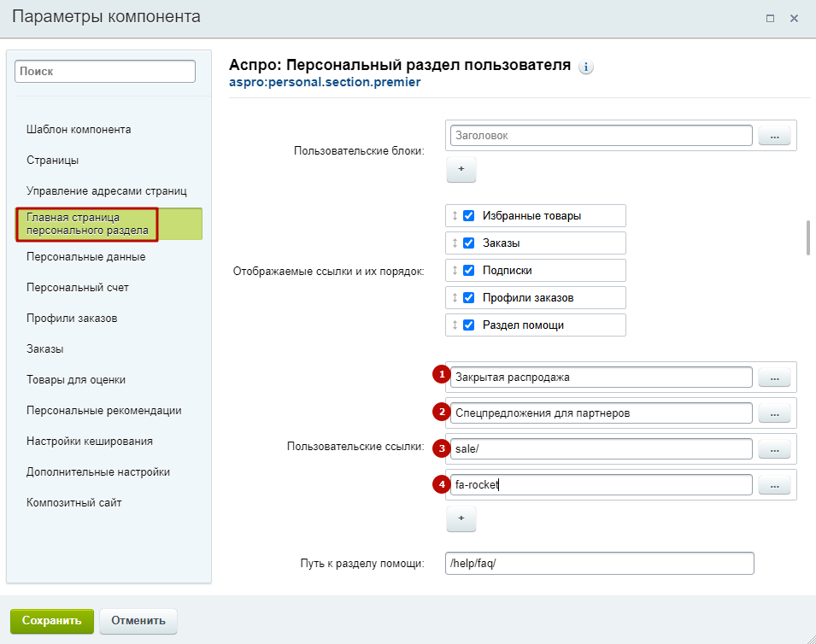Toggle the Подписки checkbox
This screenshot has height=644, width=816.
469,271
